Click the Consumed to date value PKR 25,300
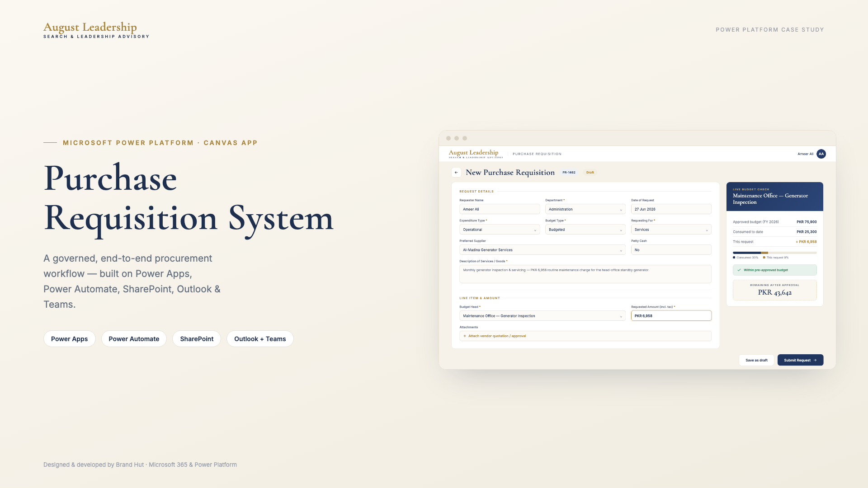 (x=806, y=232)
